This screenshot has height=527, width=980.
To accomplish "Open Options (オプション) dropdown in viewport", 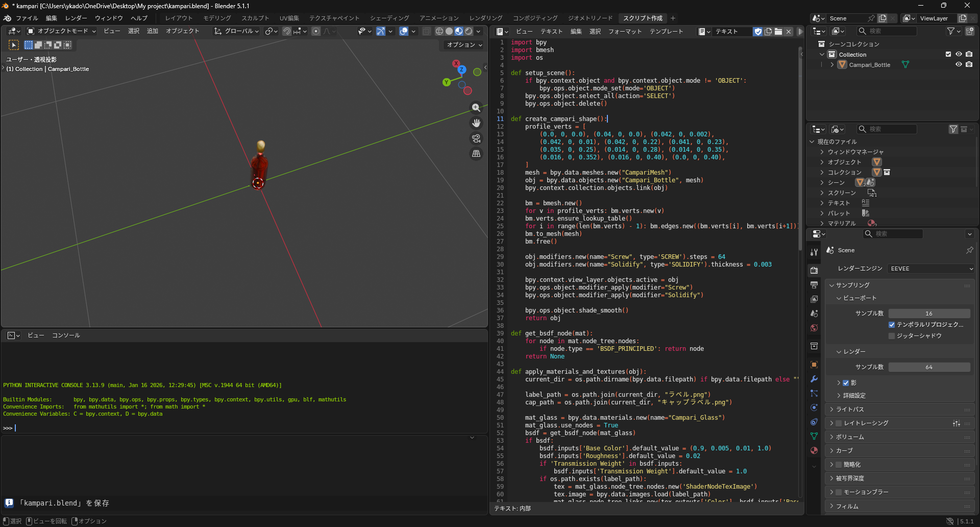I will click(464, 45).
